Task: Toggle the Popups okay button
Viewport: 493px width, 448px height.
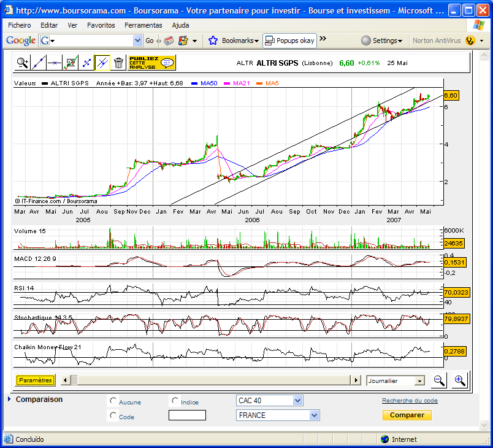Action: click(289, 41)
